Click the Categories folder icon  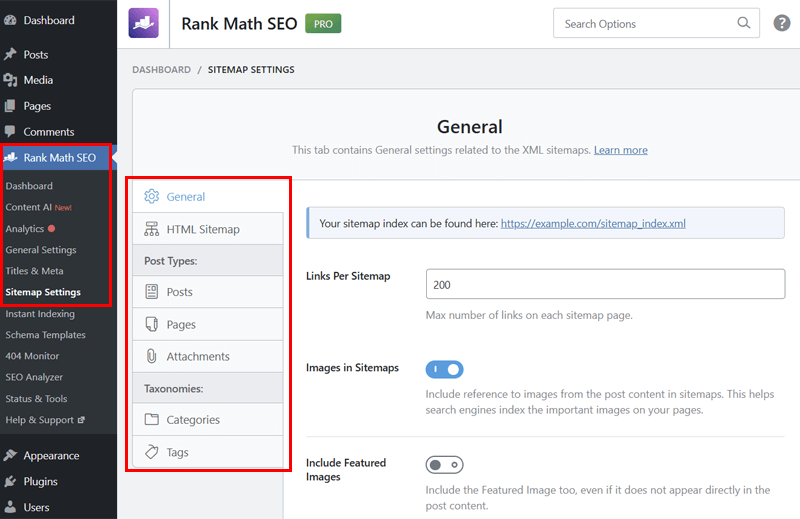click(x=152, y=419)
